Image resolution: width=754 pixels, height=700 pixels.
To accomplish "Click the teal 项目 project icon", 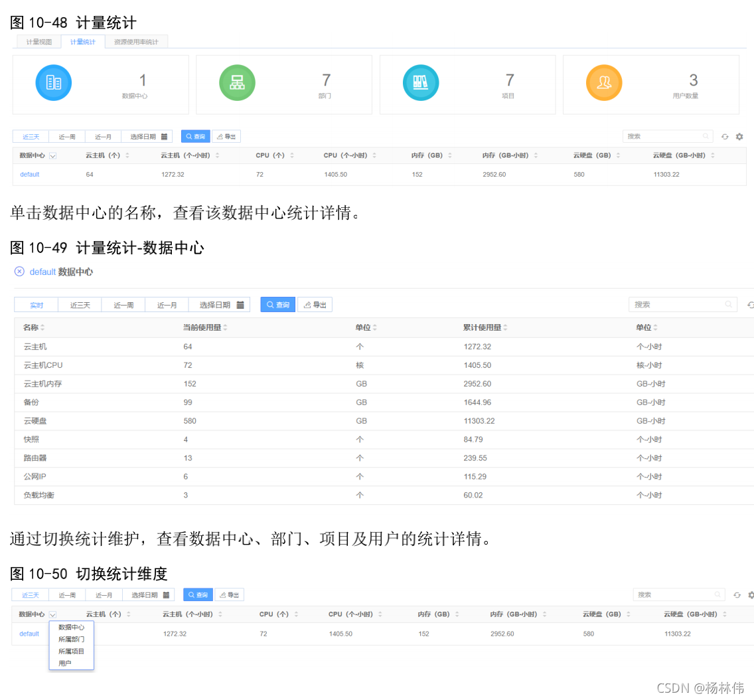I will click(x=421, y=82).
